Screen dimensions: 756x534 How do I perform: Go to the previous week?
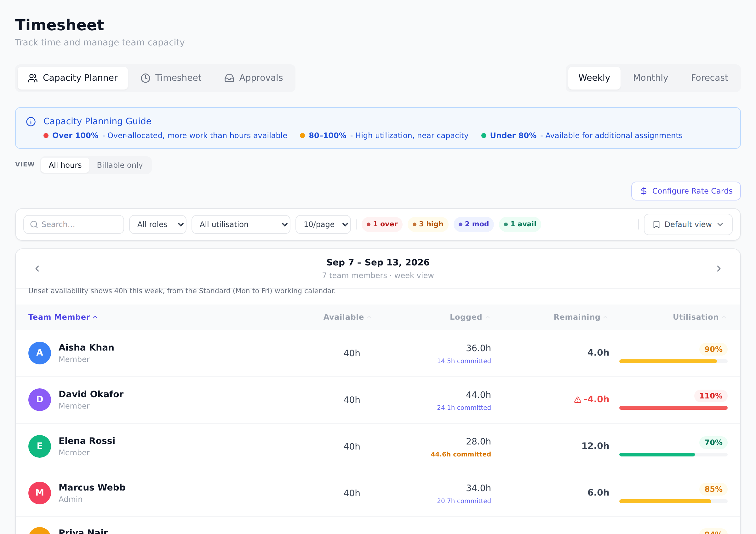tap(37, 269)
